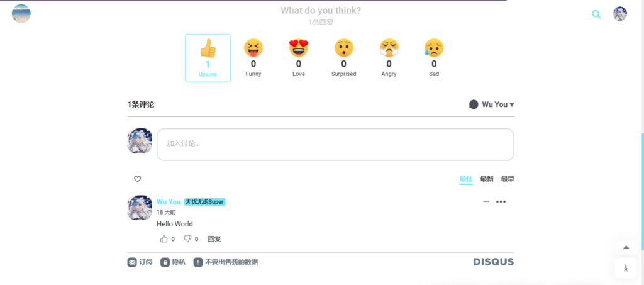This screenshot has width=644, height=285.
Task: Focus the 加入讨论 comment input box
Action: pyautogui.click(x=335, y=144)
